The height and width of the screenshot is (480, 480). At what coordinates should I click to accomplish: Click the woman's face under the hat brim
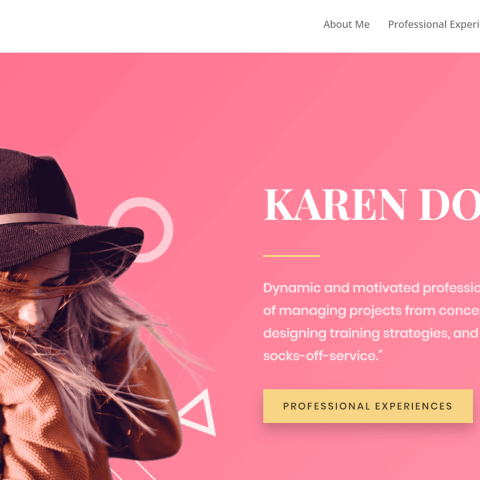click(x=40, y=300)
